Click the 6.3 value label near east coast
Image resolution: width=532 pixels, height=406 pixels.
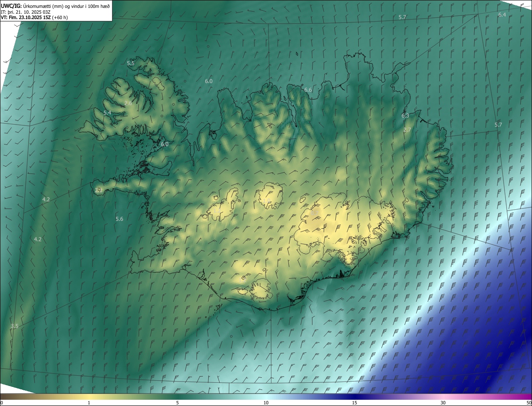(405, 116)
